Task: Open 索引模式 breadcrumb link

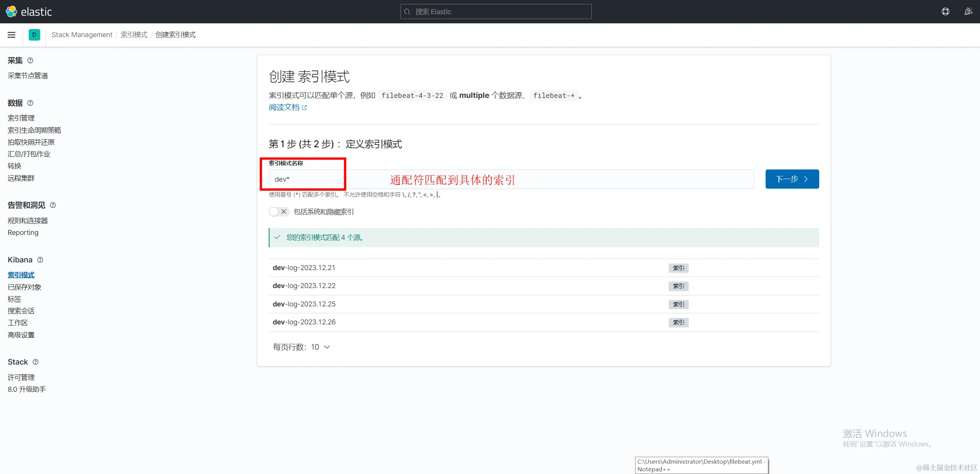Action: 134,35
